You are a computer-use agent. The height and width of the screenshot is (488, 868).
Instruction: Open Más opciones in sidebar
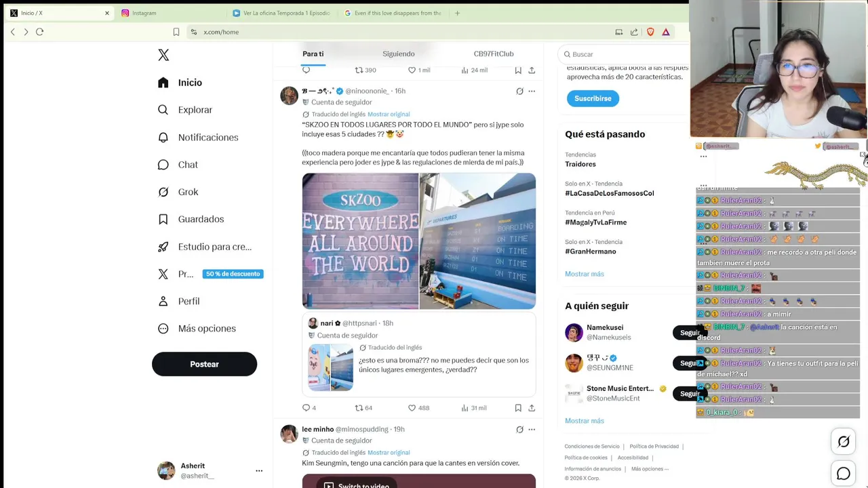click(197, 329)
